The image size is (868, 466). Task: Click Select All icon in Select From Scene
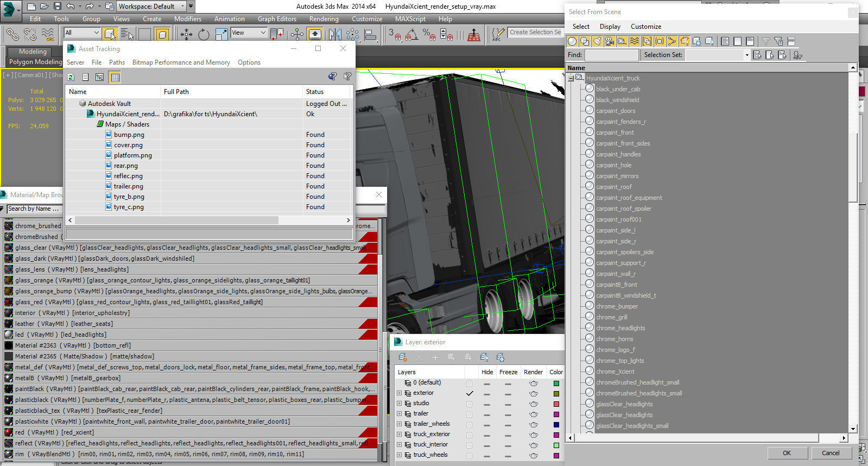pyautogui.click(x=725, y=41)
